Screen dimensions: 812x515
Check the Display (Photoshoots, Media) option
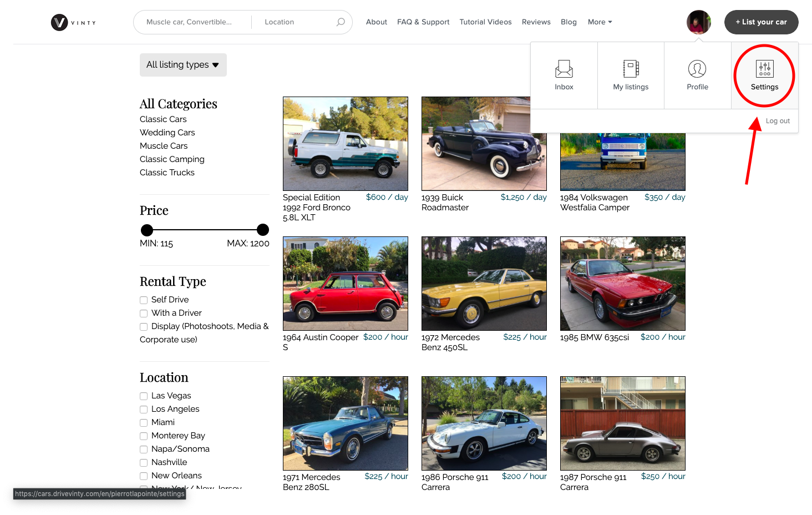144,327
